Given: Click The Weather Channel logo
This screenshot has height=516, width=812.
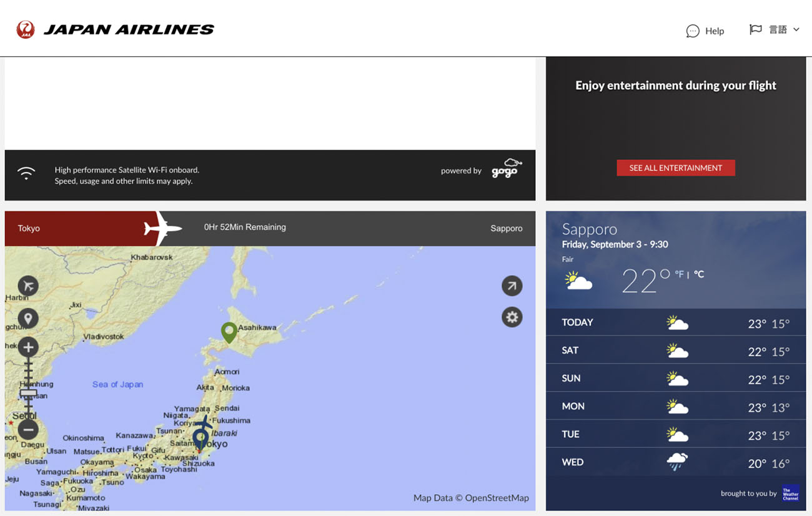Looking at the screenshot, I should point(791,494).
